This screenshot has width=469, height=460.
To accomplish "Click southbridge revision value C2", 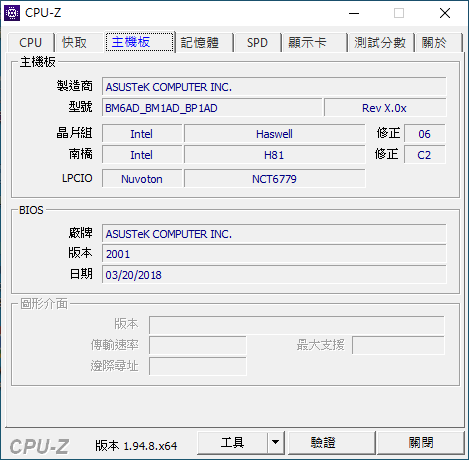I will (x=425, y=155).
